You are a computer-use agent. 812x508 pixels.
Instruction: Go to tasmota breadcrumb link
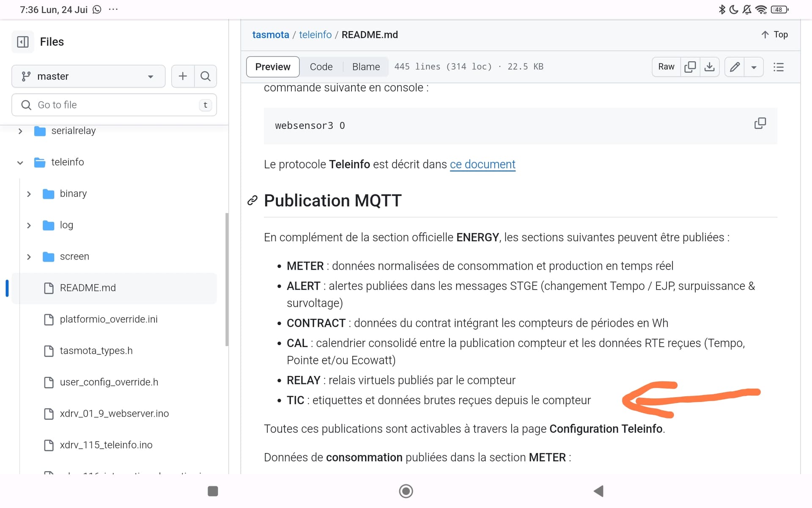[271, 35]
